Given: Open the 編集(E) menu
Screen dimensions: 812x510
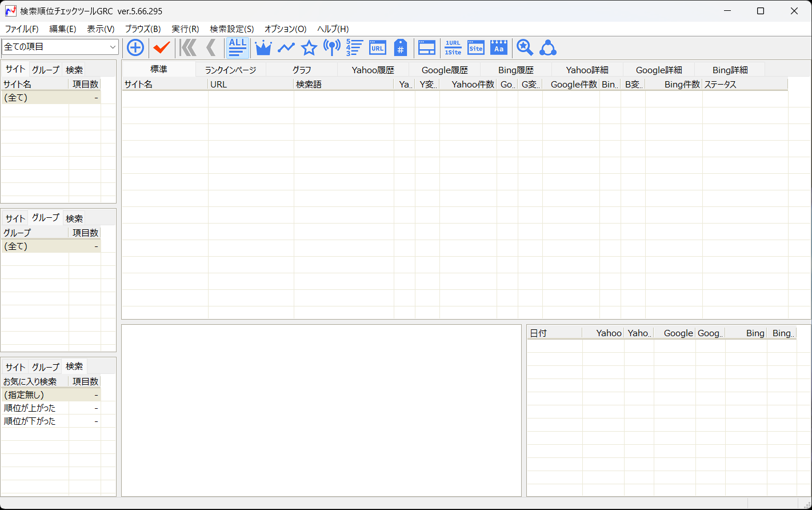Looking at the screenshot, I should pos(63,29).
